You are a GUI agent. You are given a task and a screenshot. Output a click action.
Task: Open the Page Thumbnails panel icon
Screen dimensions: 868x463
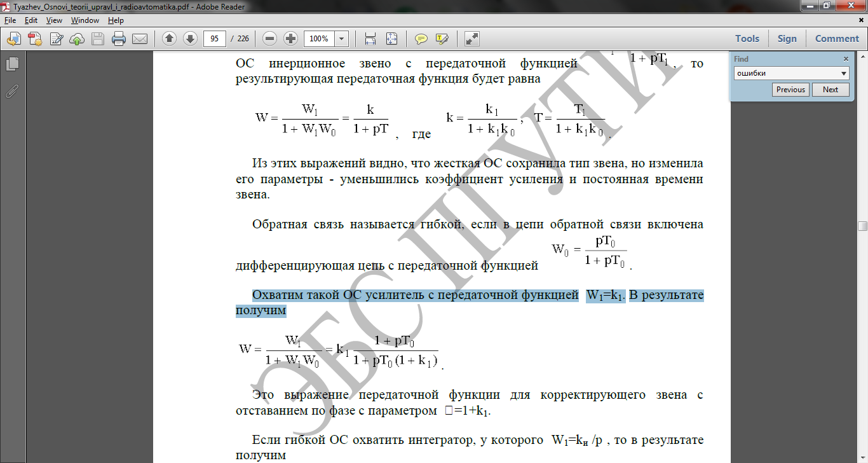pyautogui.click(x=11, y=64)
